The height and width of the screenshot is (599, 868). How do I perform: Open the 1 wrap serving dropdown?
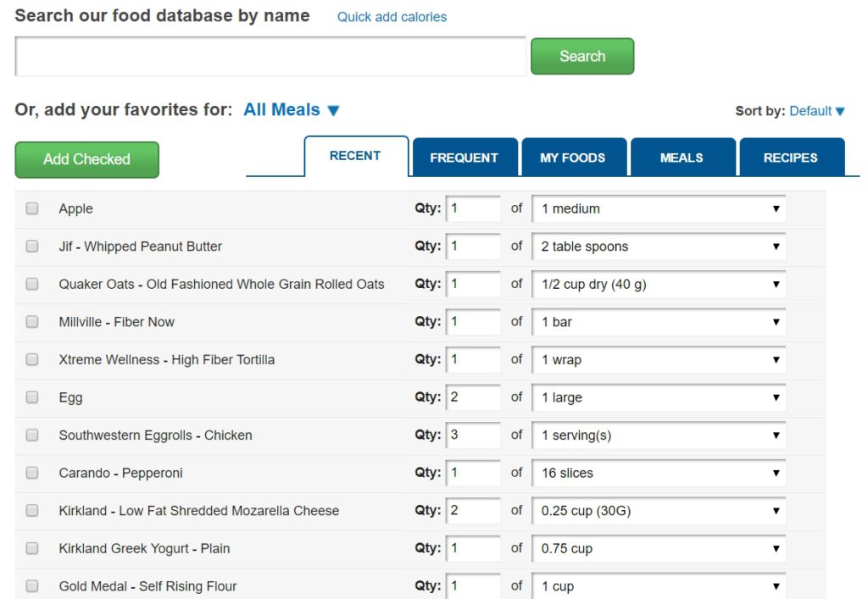[x=659, y=359]
